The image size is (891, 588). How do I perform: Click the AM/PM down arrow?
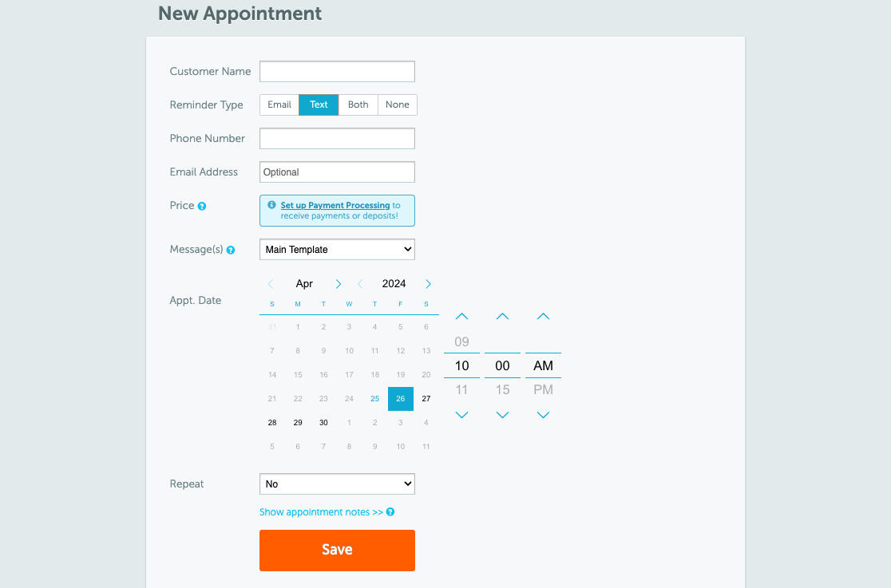point(543,415)
